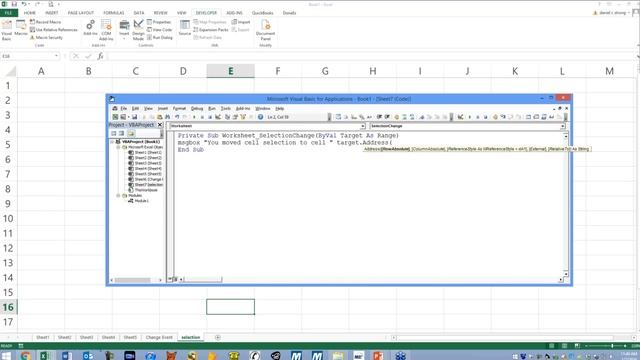Screen dimensions: 640x360
Task: Click the blue Help icon in VBA toolbar
Action: coord(260,117)
